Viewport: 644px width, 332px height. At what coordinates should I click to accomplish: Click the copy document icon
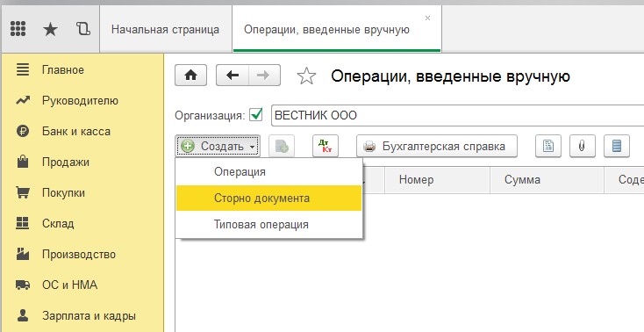[x=282, y=146]
